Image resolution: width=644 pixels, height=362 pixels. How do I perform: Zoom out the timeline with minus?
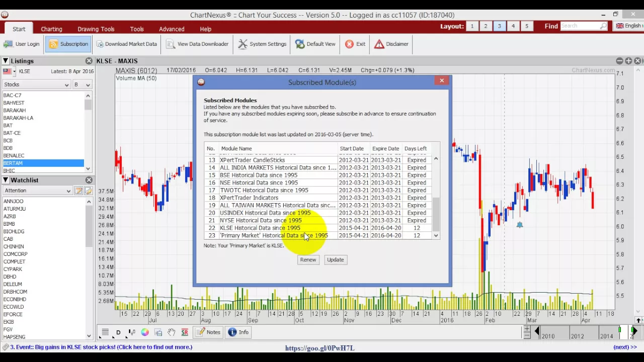(526, 335)
